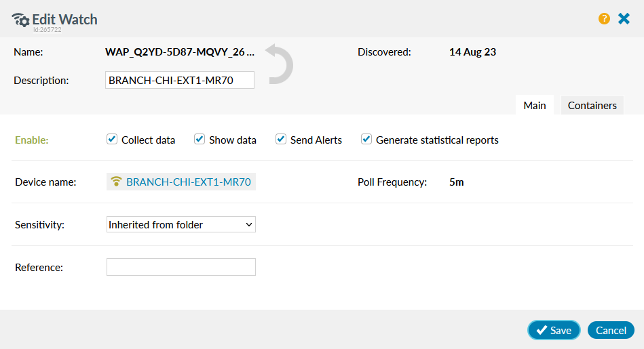The height and width of the screenshot is (349, 644).
Task: Switch to the Containers tab
Action: click(x=592, y=105)
